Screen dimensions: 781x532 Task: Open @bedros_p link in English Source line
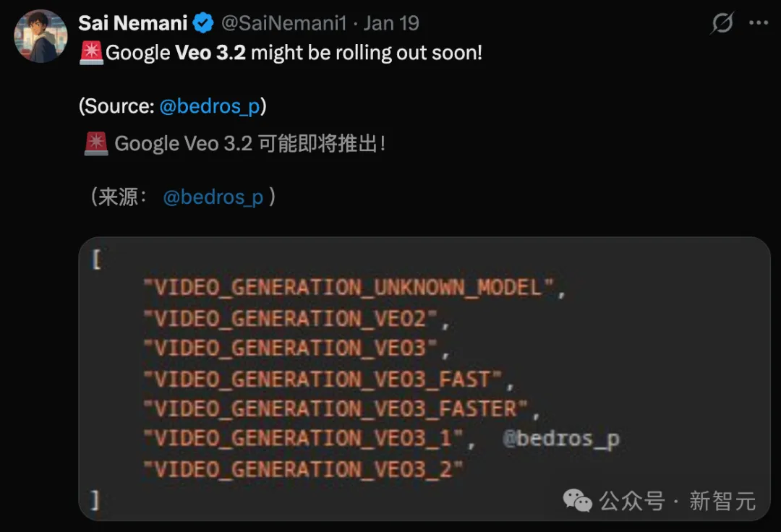[x=209, y=106]
